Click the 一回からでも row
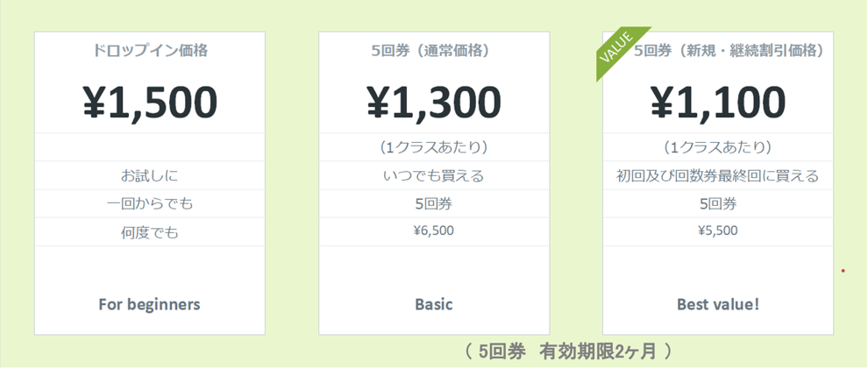The height and width of the screenshot is (369, 868). [x=149, y=203]
